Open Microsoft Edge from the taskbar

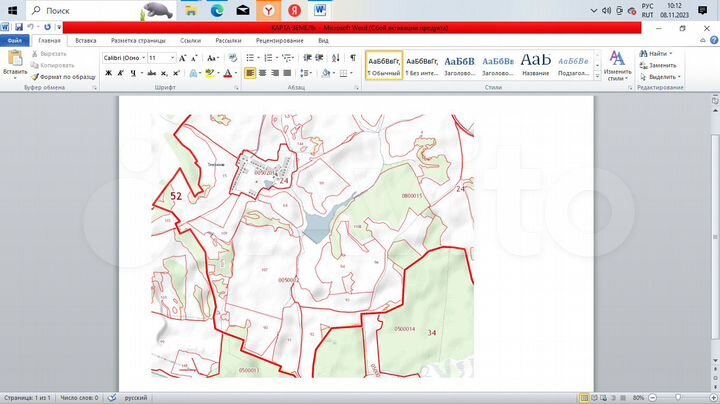(x=217, y=11)
